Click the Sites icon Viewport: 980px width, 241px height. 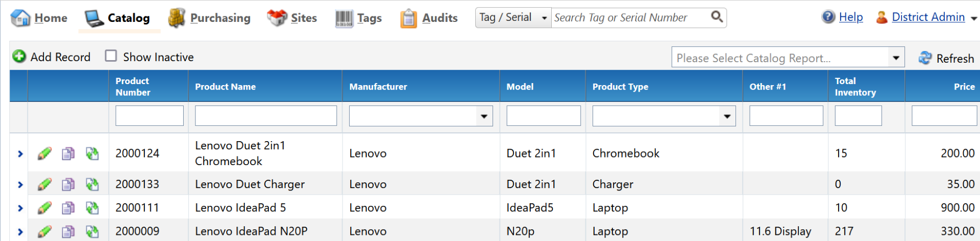(x=277, y=18)
